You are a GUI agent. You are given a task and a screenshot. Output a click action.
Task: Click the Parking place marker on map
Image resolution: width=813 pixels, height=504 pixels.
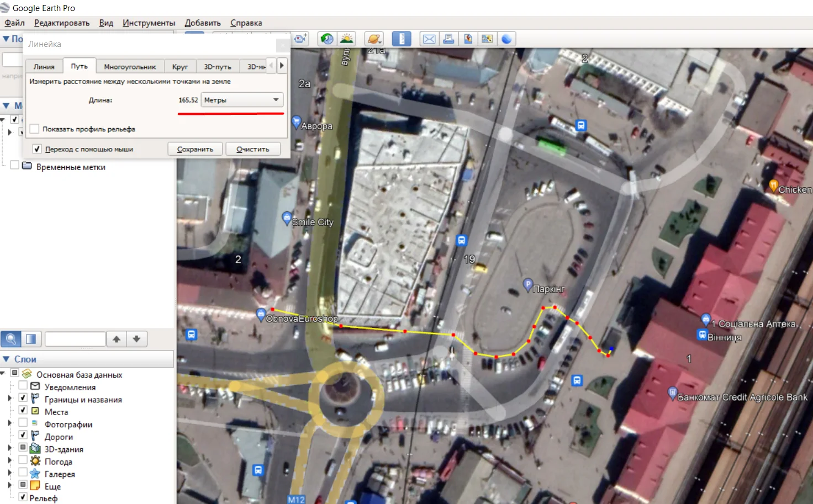tap(528, 285)
